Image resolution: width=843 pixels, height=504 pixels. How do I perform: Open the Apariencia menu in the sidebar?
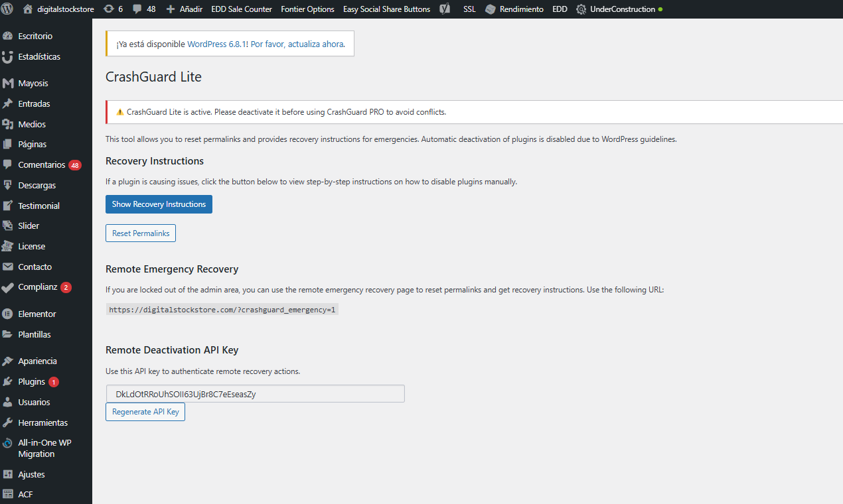(46, 361)
